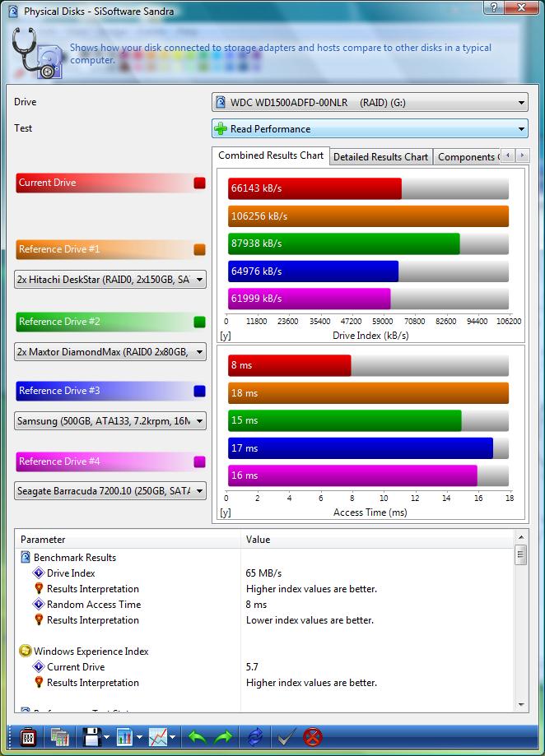Click the 65 MB/s value
545x756 pixels.
coord(263,573)
